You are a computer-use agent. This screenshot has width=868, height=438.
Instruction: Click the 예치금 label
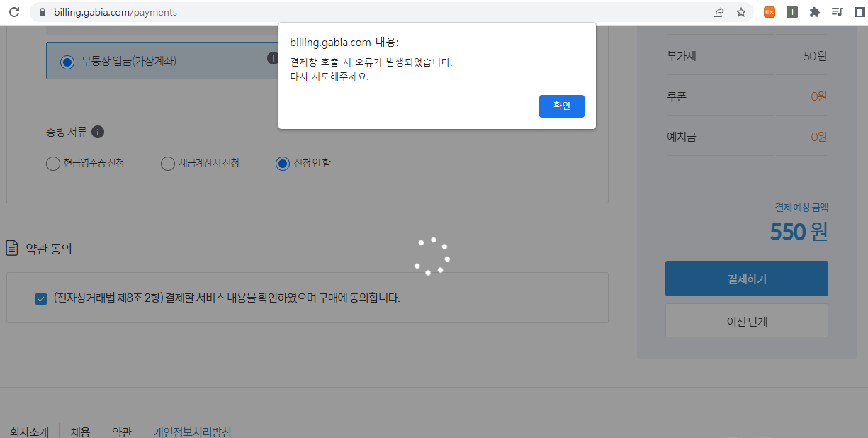682,137
